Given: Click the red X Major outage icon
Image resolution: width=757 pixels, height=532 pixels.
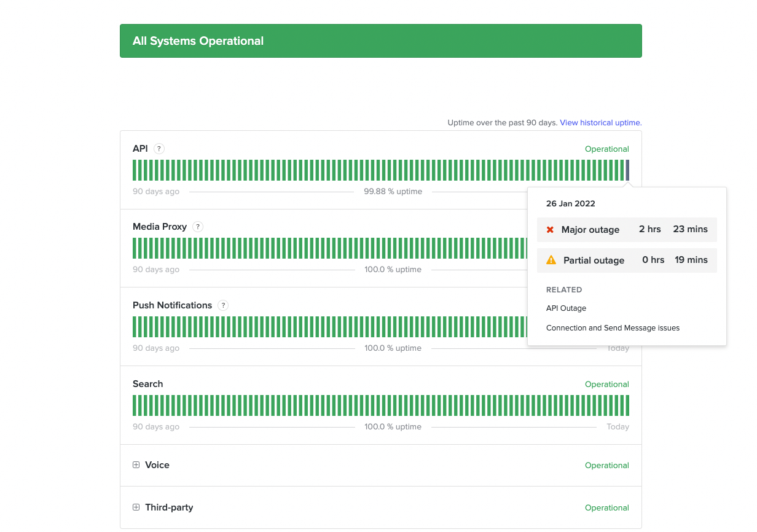Looking at the screenshot, I should [550, 230].
